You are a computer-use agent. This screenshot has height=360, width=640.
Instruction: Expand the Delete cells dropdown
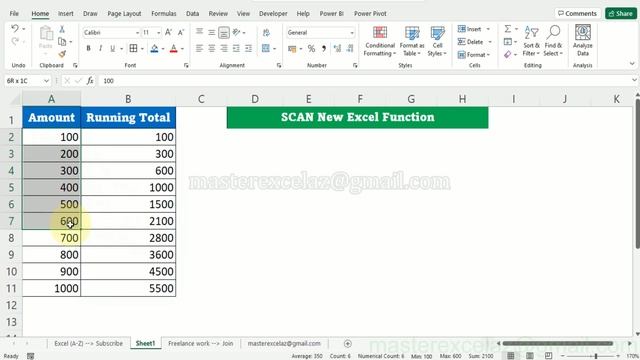click(490, 42)
